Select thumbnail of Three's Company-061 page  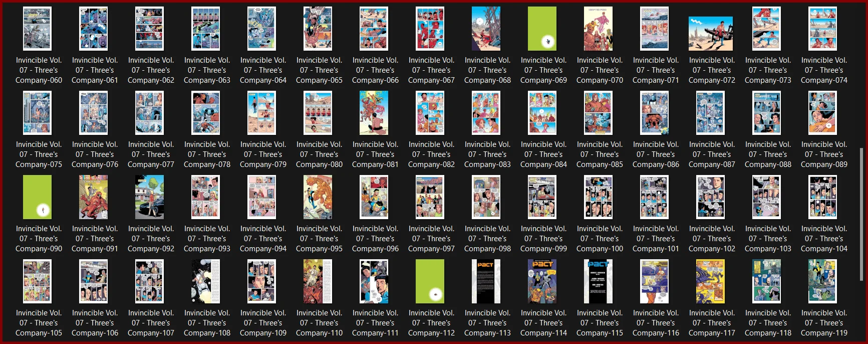tap(93, 29)
